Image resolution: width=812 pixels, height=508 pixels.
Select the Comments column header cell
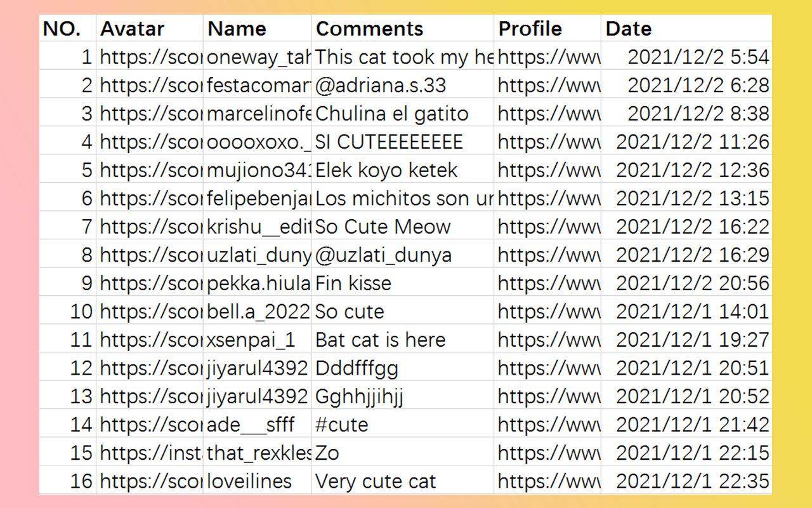click(403, 29)
